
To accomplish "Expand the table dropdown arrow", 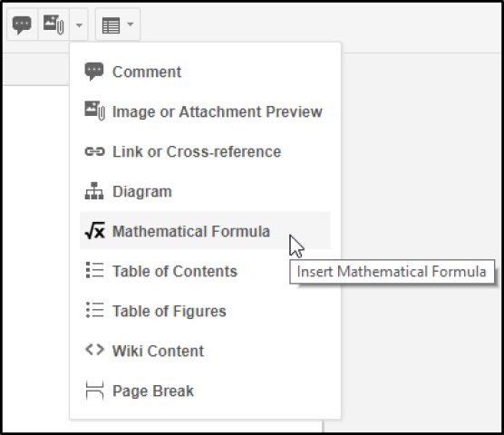I will [x=131, y=24].
